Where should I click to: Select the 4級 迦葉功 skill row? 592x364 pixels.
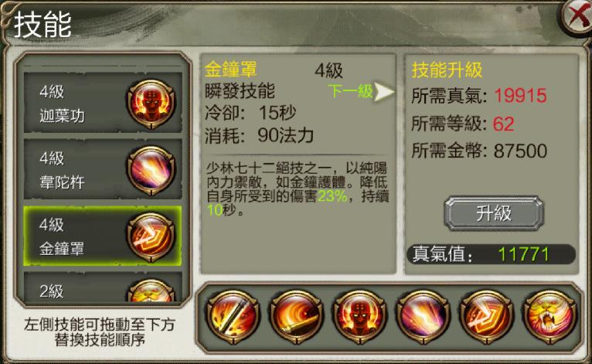click(103, 103)
